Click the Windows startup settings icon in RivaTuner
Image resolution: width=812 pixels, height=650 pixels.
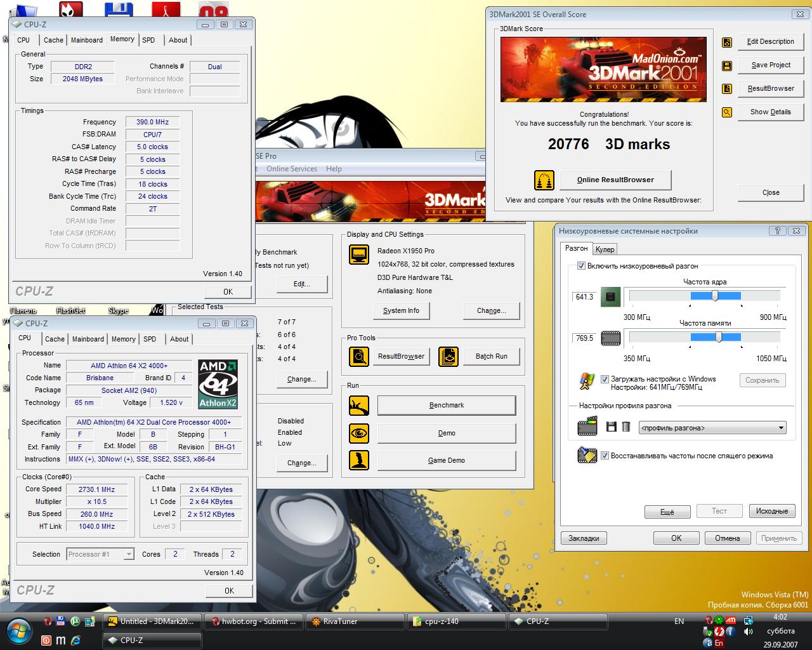[586, 381]
